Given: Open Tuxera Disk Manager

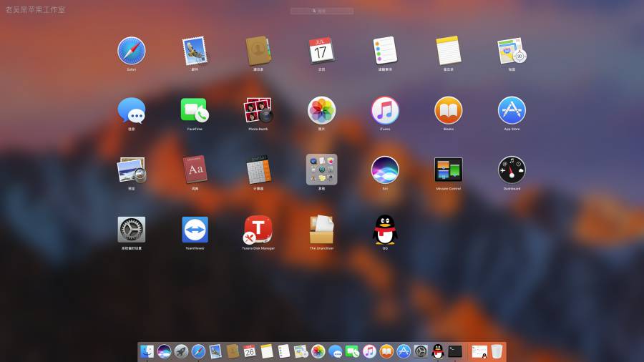Looking at the screenshot, I should click(x=258, y=230).
